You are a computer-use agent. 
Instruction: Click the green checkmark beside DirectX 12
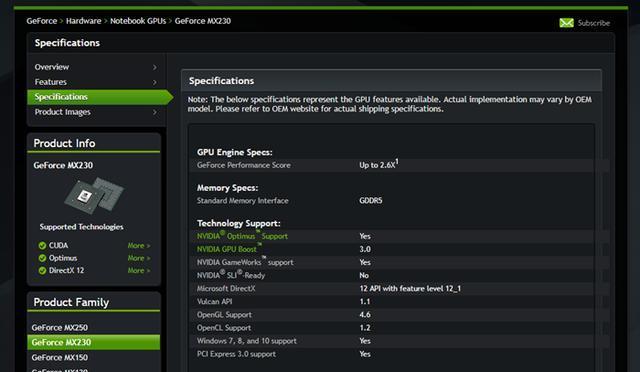click(42, 270)
